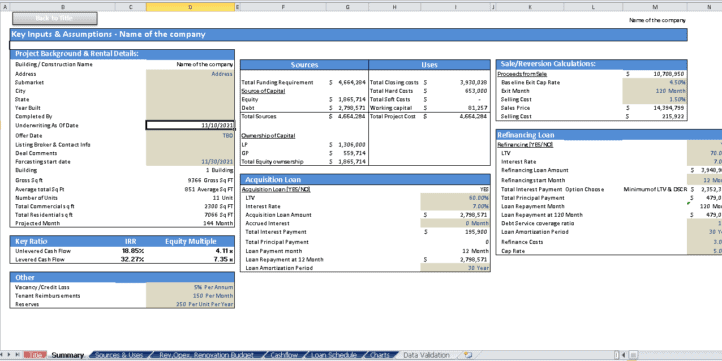Screen dimensions: 722x361
Task: Open the Charts sheet tab
Action: point(379,355)
